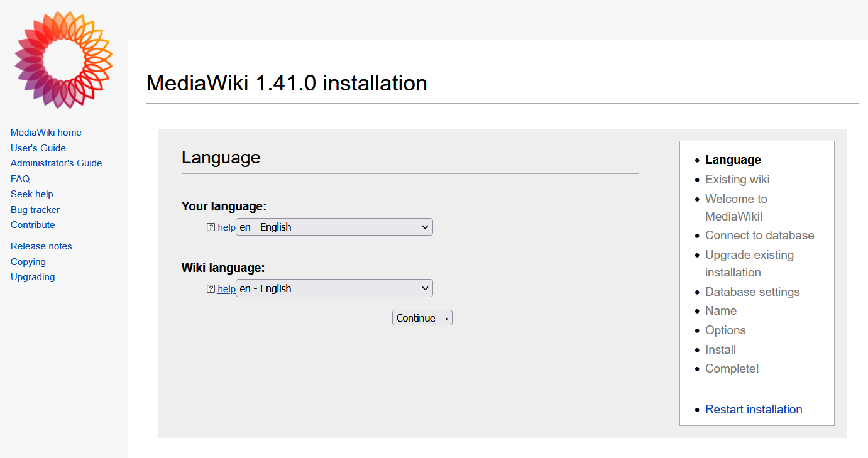Click help icon beside Wiki language
Screen dimensions: 868x458
[x=211, y=289]
